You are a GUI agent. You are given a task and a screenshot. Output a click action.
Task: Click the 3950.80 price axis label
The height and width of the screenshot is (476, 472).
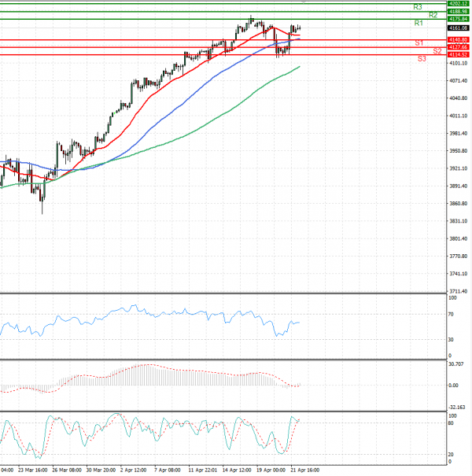click(x=458, y=151)
